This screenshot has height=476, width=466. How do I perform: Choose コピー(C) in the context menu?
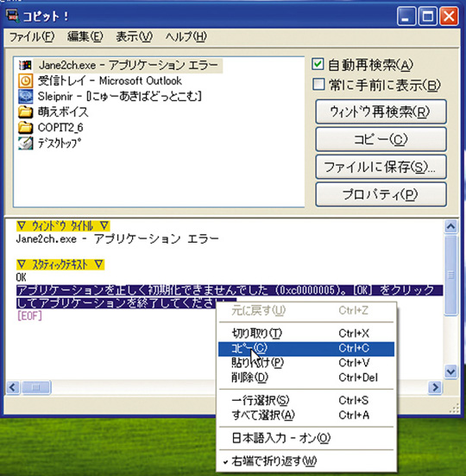tap(306, 348)
